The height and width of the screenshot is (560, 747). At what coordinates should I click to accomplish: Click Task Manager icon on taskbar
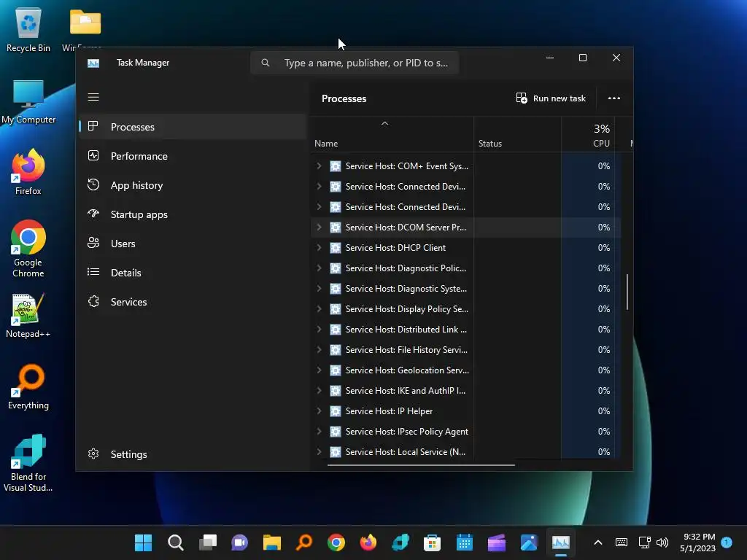561,542
